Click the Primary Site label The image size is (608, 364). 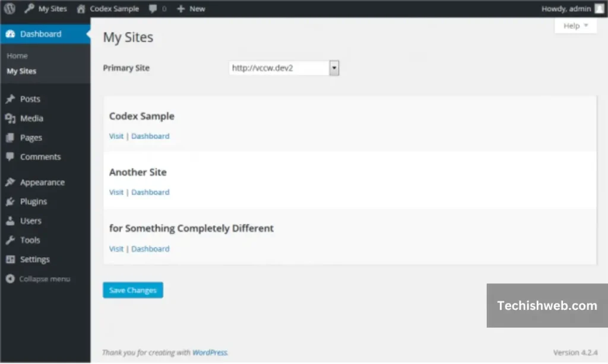tap(126, 68)
